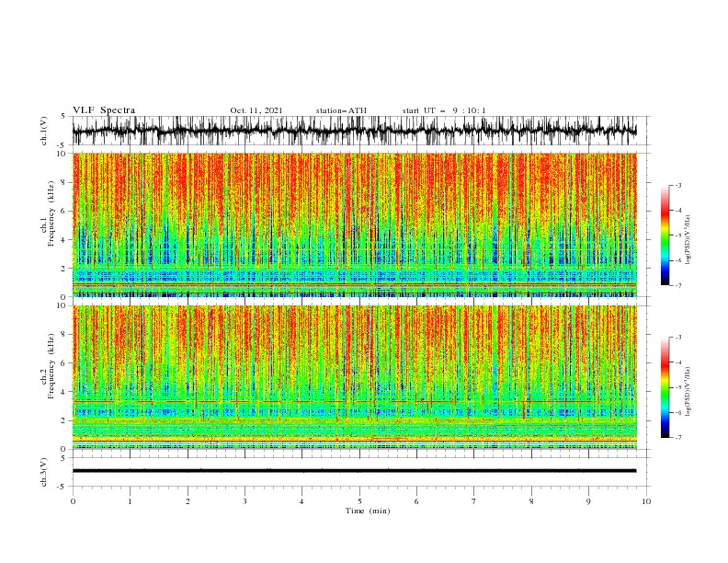Screen dimensions: 728x563
Task: Click the '-3' tick on ch.1 color bar
Action: pyautogui.click(x=677, y=185)
